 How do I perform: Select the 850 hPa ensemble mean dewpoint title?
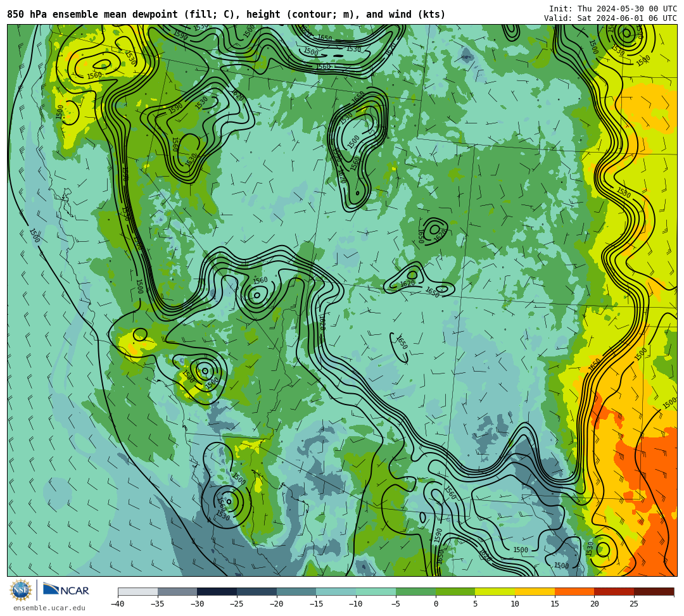tap(226, 15)
